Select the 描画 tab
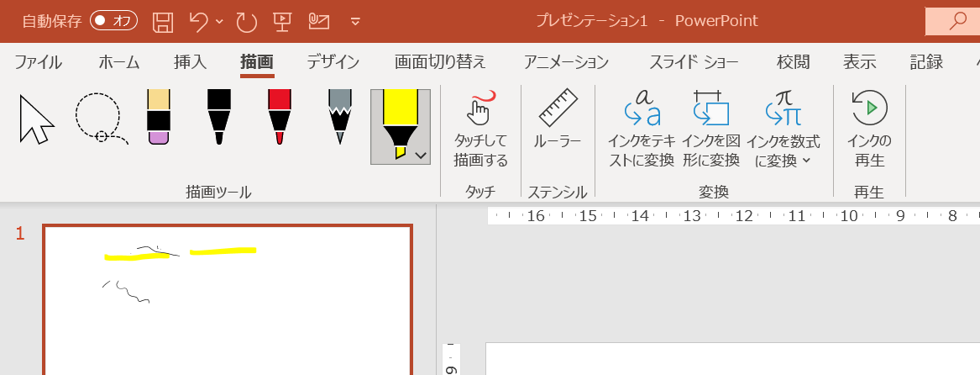Viewport: 980px width, 375px height. coord(257,62)
